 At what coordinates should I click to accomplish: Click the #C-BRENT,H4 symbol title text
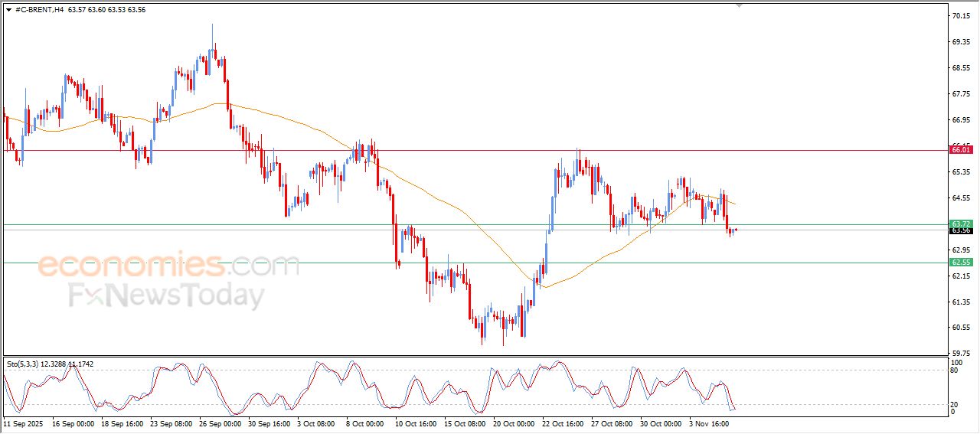(x=39, y=10)
